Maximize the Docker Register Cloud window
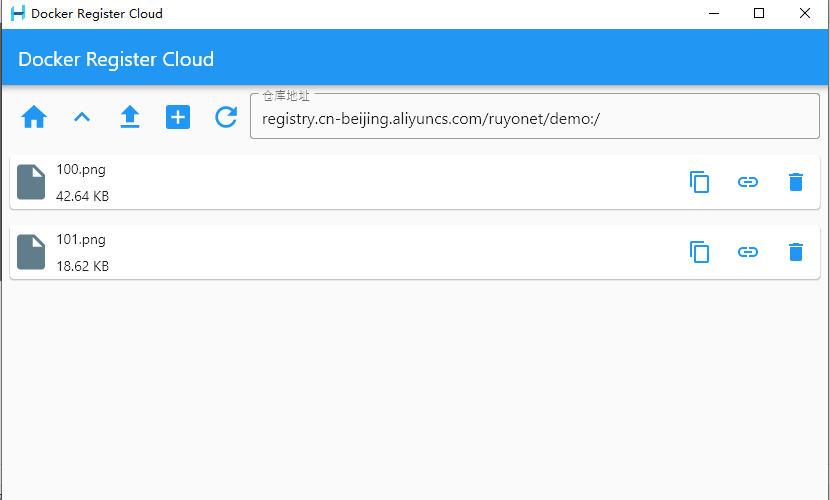The height and width of the screenshot is (500, 830). [759, 14]
